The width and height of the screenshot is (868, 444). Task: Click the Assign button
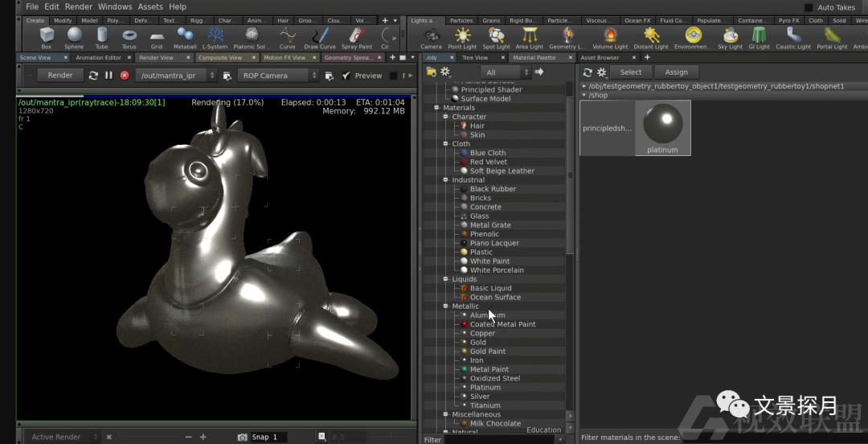pos(677,72)
